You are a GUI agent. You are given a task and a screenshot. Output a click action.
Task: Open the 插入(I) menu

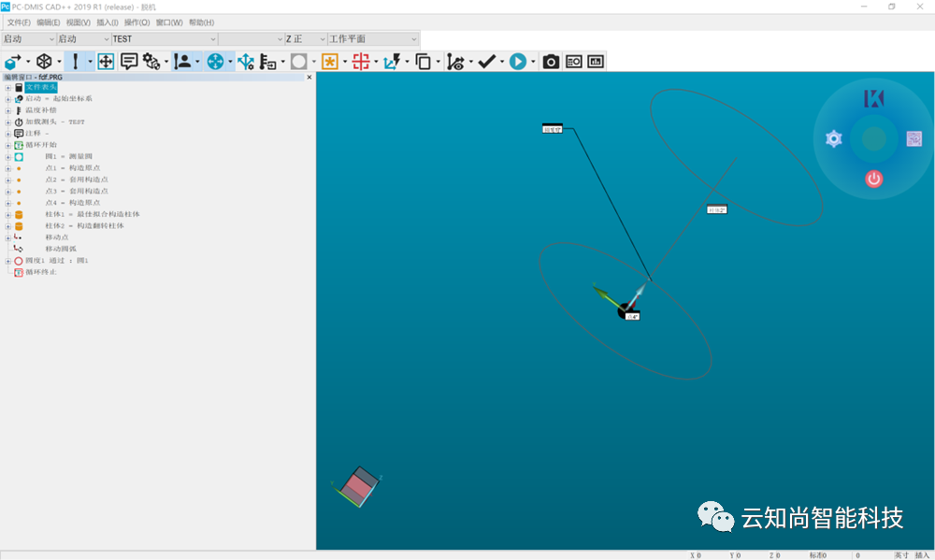(108, 22)
